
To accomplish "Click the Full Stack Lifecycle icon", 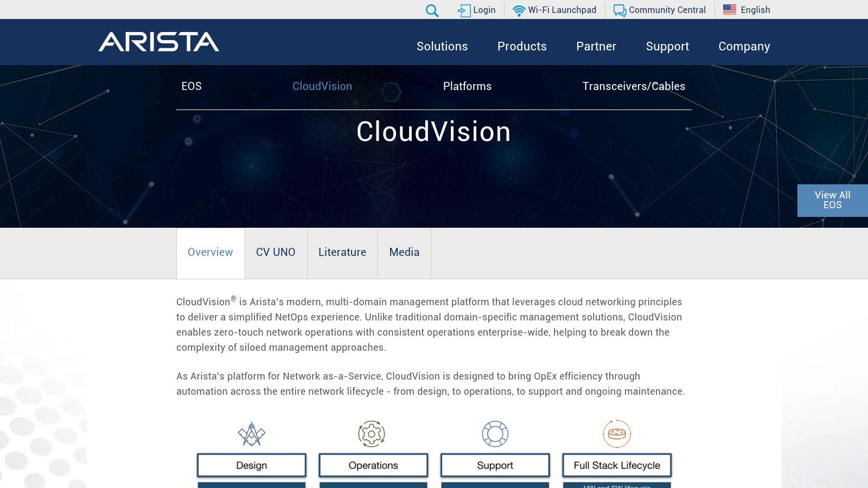I will pyautogui.click(x=617, y=434).
